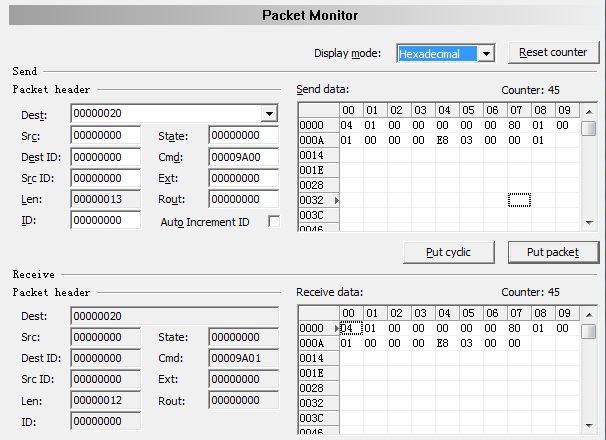Screen dimensions: 606x440
Task: Click the Receive Src field
Action: point(106,337)
